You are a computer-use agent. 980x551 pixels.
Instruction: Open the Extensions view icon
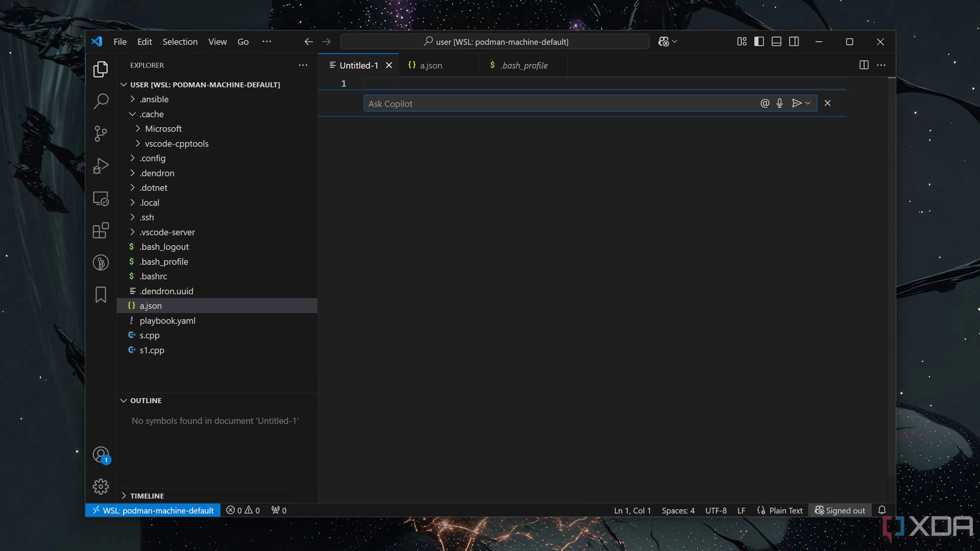[x=101, y=230]
